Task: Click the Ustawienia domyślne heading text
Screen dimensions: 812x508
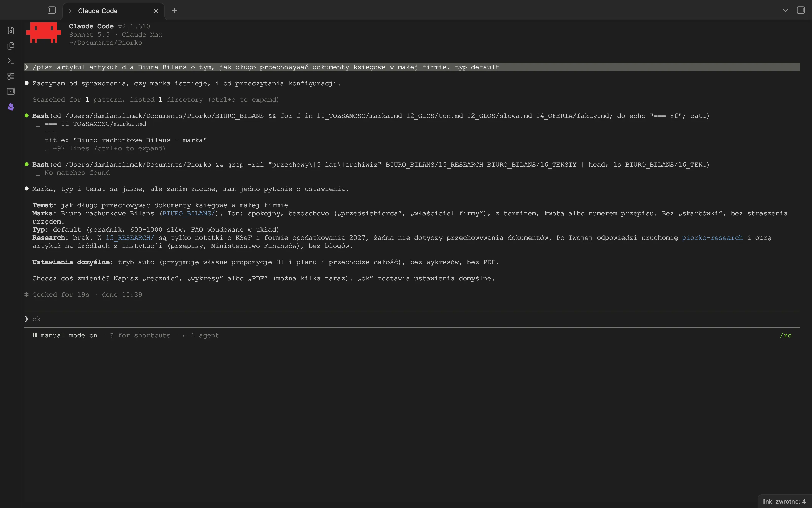Action: [73, 262]
